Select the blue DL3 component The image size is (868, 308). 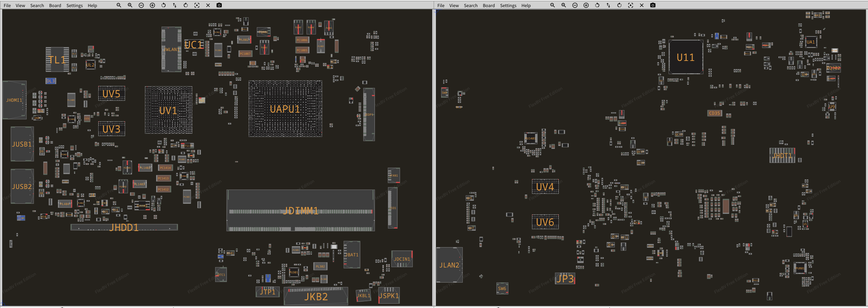51,81
